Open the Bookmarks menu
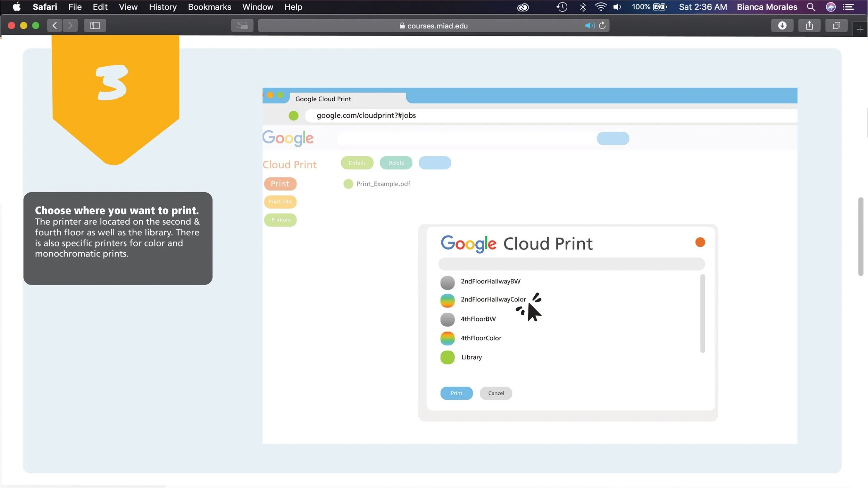The image size is (868, 488). click(x=209, y=7)
